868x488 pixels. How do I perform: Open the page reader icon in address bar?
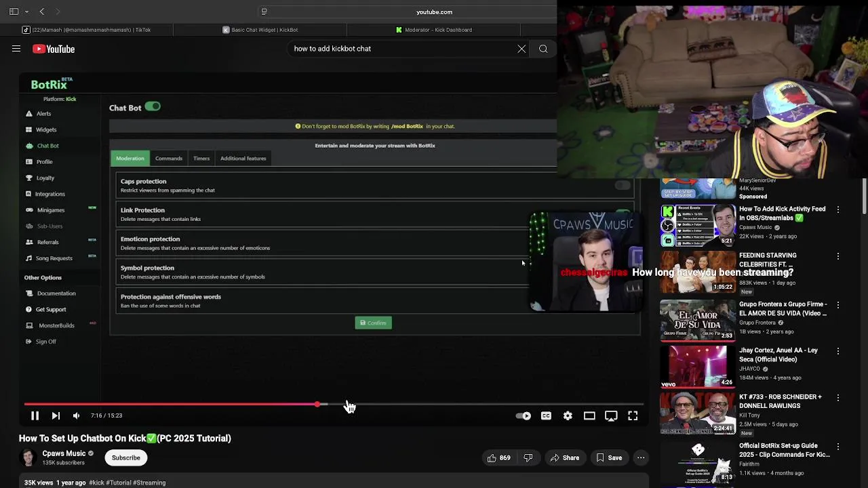[x=264, y=12]
